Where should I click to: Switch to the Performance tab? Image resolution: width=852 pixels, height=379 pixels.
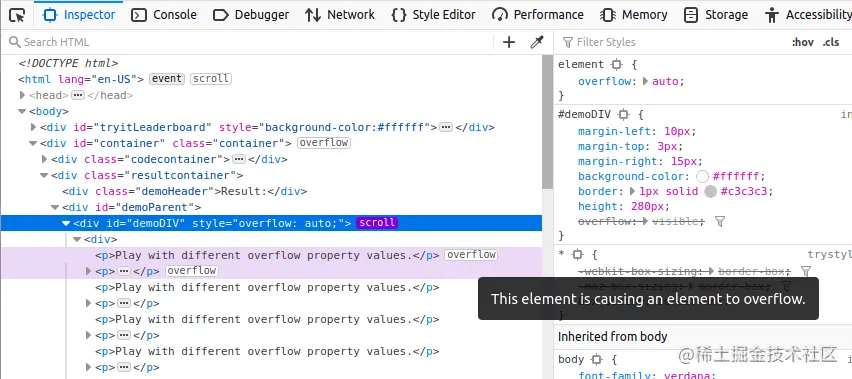pyautogui.click(x=537, y=15)
